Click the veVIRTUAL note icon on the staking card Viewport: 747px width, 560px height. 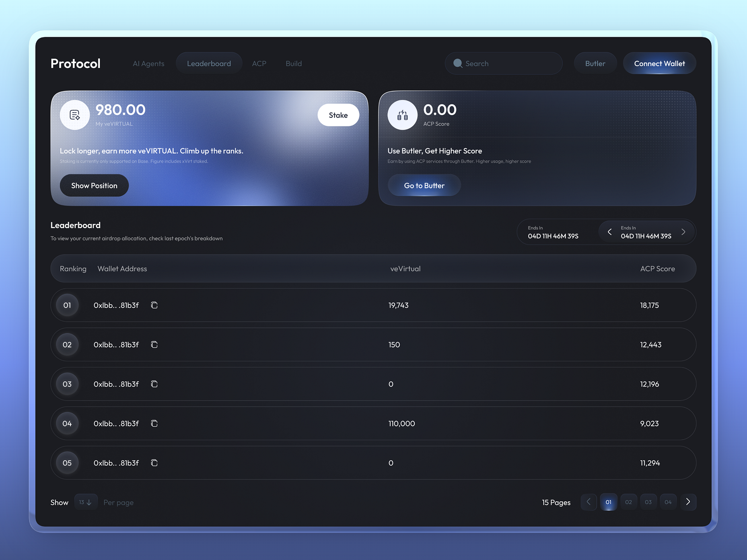74,114
